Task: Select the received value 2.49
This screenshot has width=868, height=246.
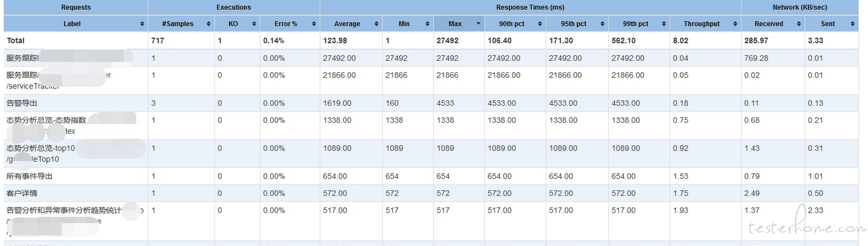Action: click(752, 193)
